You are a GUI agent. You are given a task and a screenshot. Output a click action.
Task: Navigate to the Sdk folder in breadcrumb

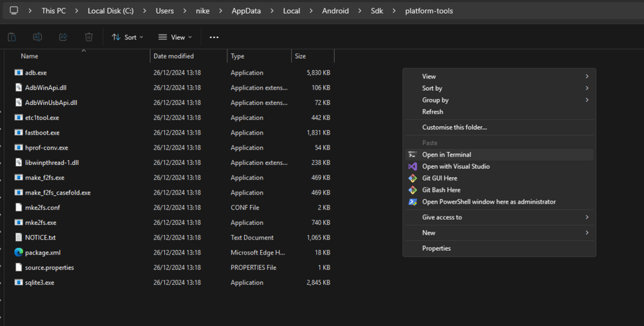tap(376, 11)
